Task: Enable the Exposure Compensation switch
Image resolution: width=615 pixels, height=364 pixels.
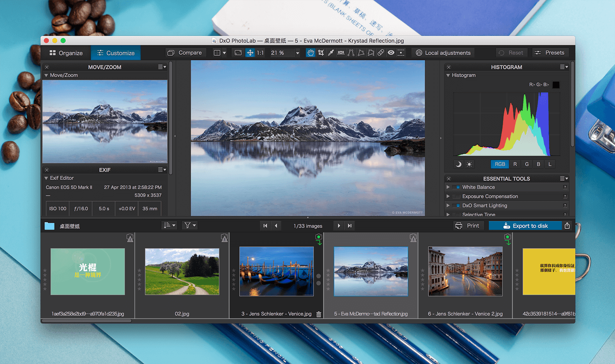Action: click(456, 197)
